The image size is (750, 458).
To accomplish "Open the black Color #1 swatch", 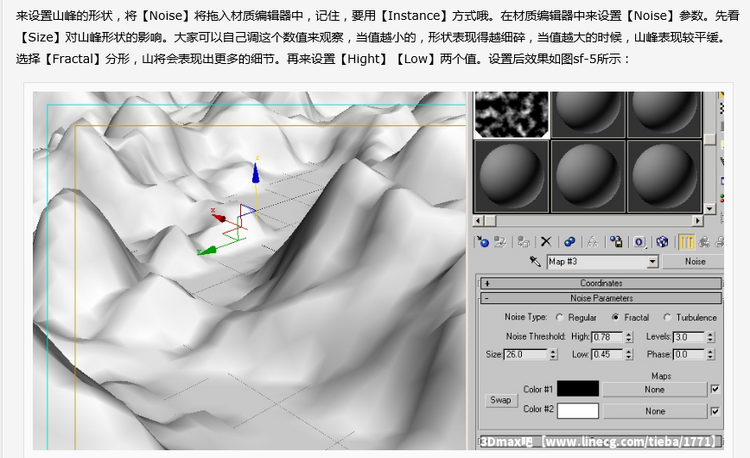I will point(578,389).
